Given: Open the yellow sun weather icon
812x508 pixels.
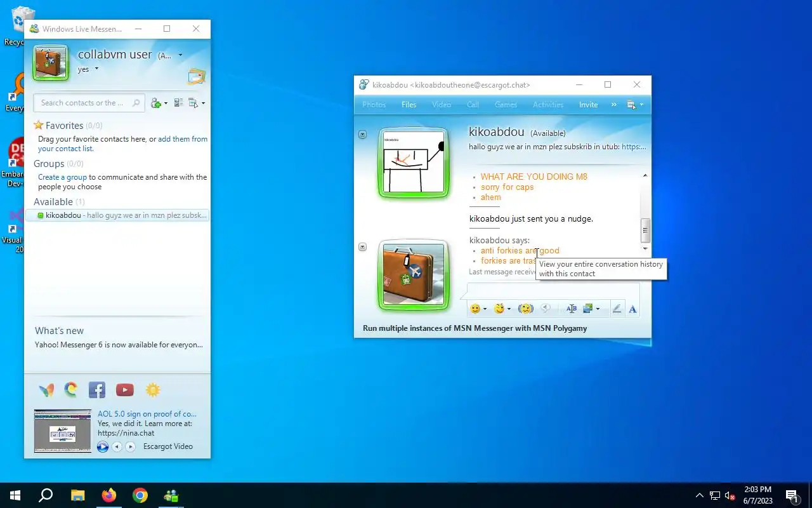Looking at the screenshot, I should tap(153, 390).
